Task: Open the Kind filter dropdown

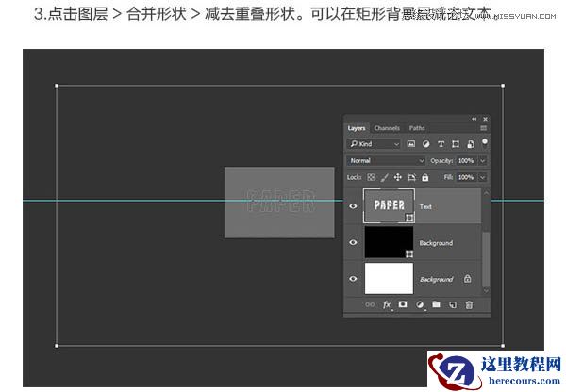Action: [374, 144]
